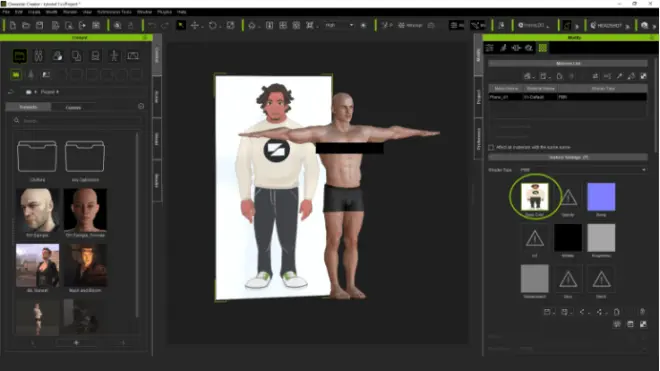Click the eyedropper icon in Material List
The width and height of the screenshot is (660, 371).
click(619, 76)
